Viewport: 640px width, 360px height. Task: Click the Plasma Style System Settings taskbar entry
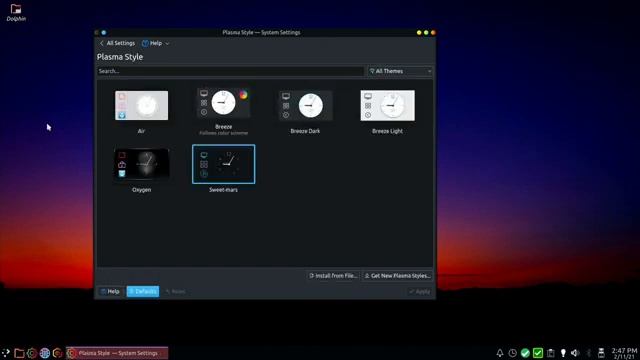click(x=117, y=353)
